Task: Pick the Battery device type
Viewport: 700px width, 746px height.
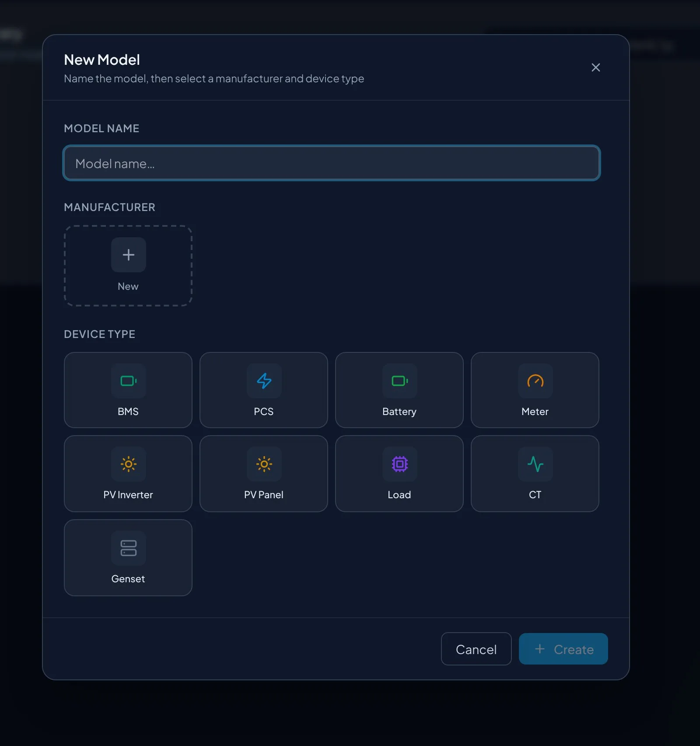Action: 399,390
